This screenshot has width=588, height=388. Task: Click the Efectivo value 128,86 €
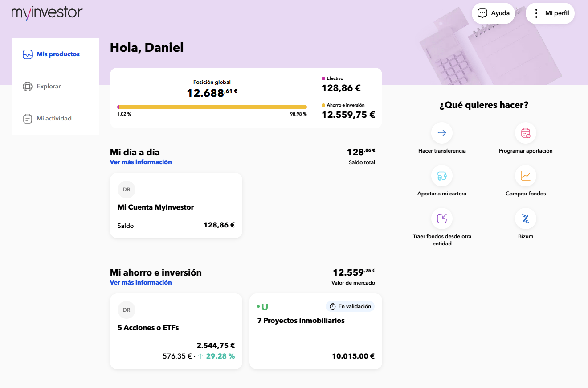tap(341, 88)
